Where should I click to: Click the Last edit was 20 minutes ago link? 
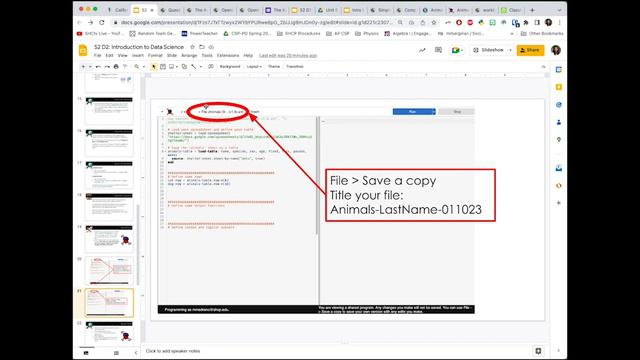click(288, 56)
